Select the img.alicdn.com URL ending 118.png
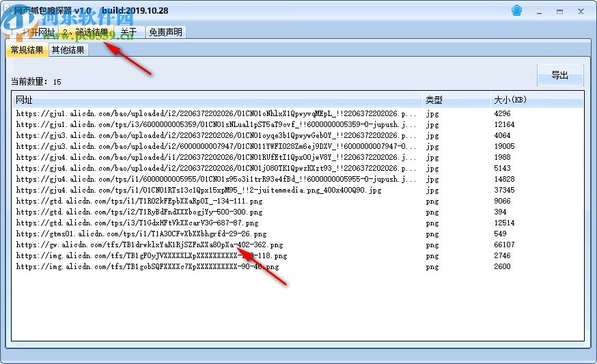The height and width of the screenshot is (364, 597). click(152, 256)
